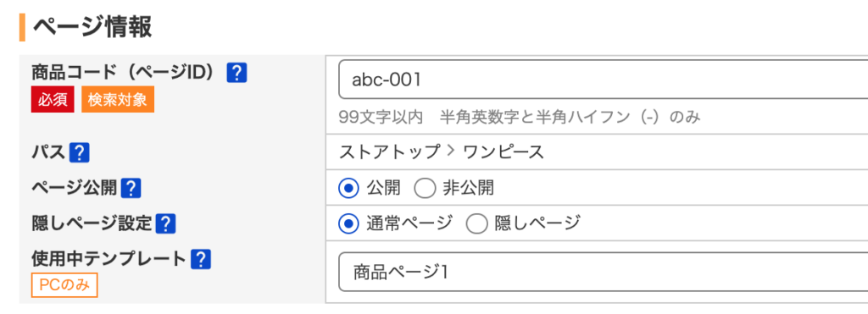
Task: Open help for 使用中テンプレート
Action: (x=201, y=259)
